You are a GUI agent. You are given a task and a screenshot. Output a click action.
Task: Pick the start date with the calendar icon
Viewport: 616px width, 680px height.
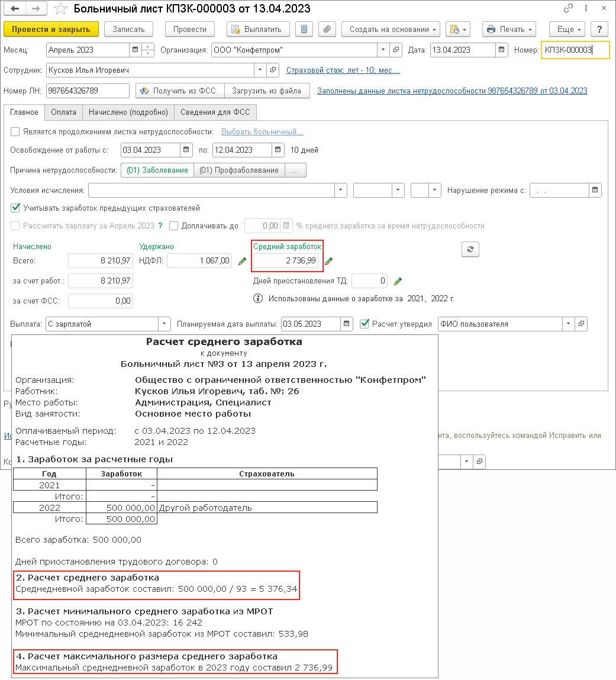[186, 150]
